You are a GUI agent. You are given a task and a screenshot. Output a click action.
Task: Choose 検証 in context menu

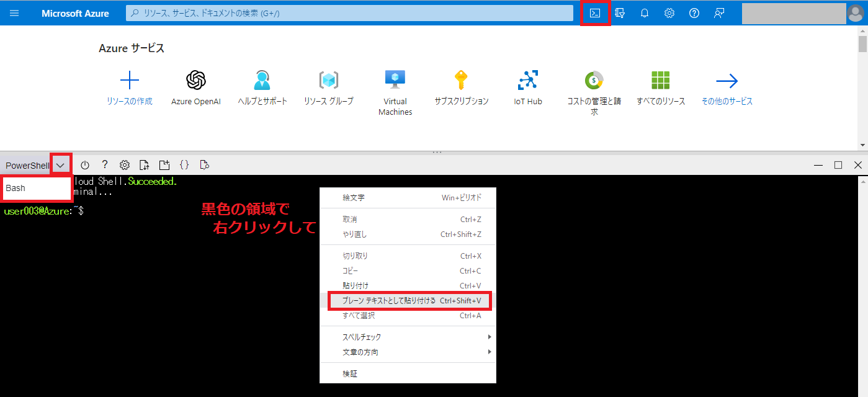point(408,374)
